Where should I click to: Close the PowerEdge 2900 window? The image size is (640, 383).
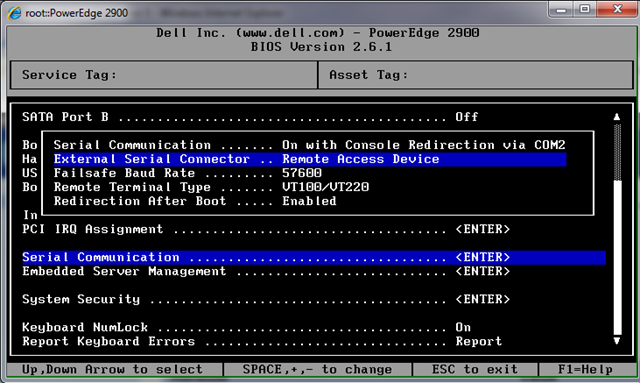pos(617,9)
